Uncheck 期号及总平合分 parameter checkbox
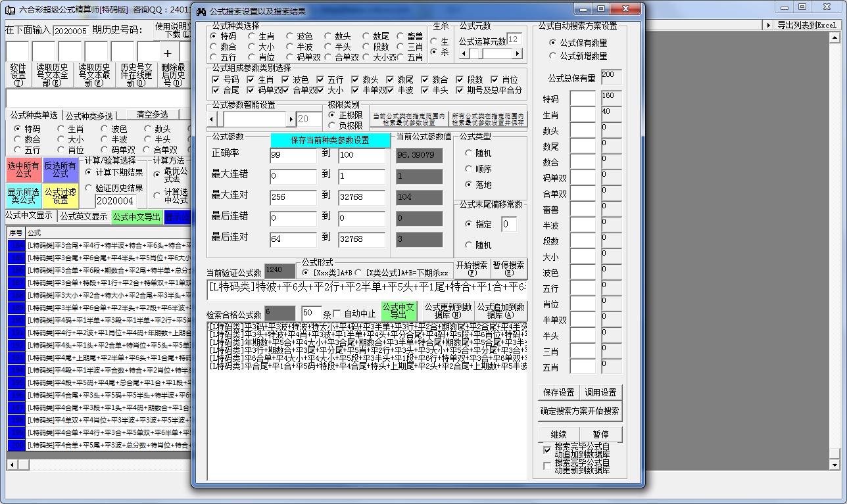 460,90
